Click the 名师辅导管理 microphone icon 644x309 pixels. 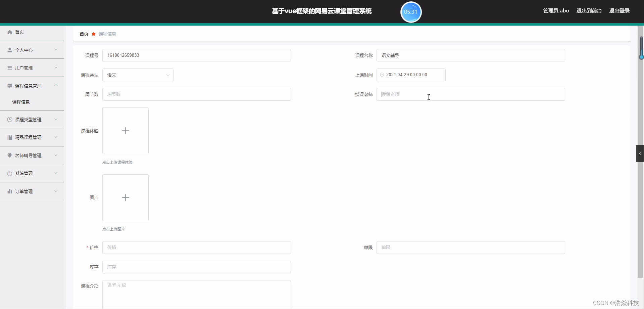[9, 155]
